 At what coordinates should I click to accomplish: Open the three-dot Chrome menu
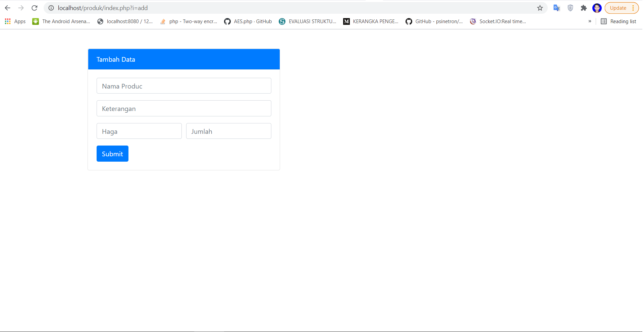click(x=633, y=8)
